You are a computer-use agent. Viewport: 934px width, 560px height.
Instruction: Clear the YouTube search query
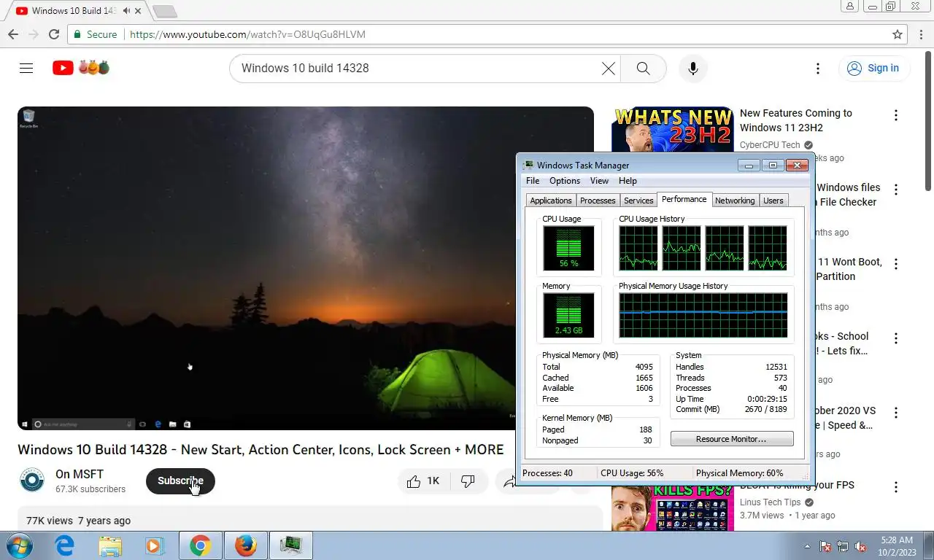[x=608, y=69]
